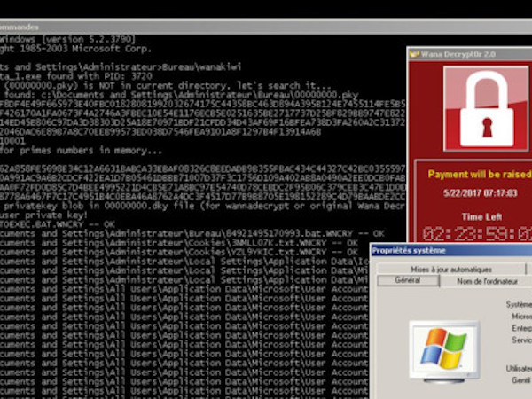Click the Windows logo in Propriétés système
The height and width of the screenshot is (399, 532).
coord(444,350)
